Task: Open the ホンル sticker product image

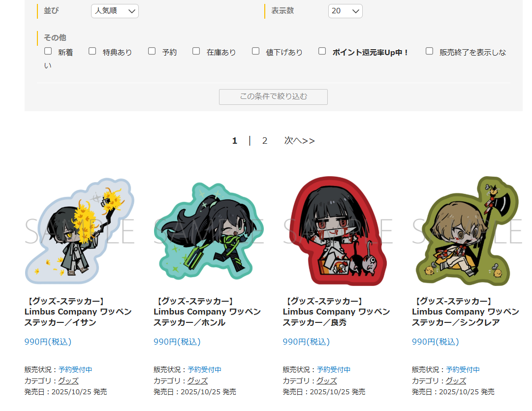Action: (209, 231)
